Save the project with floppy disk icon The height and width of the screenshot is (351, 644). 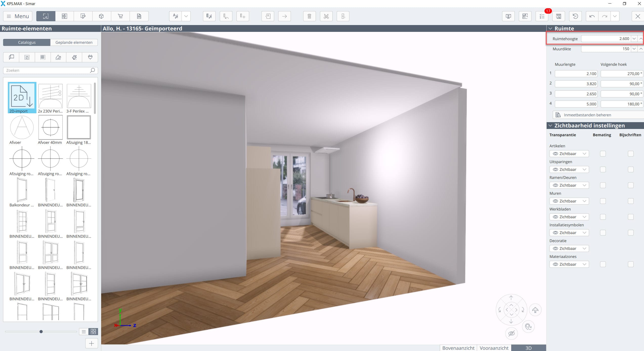[559, 16]
